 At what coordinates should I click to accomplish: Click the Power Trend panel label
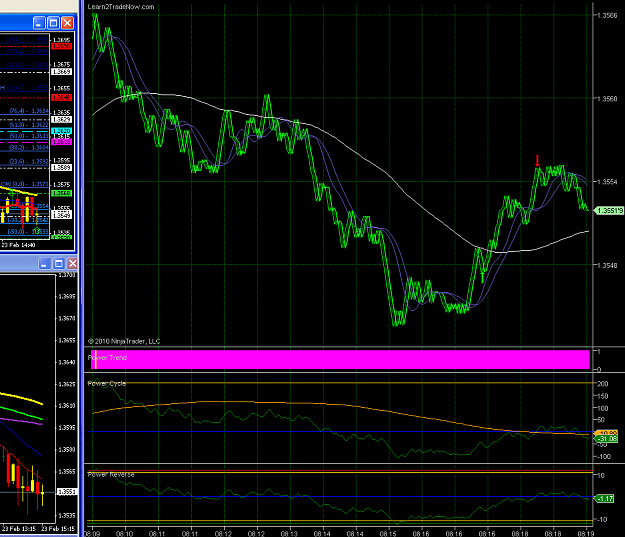107,358
